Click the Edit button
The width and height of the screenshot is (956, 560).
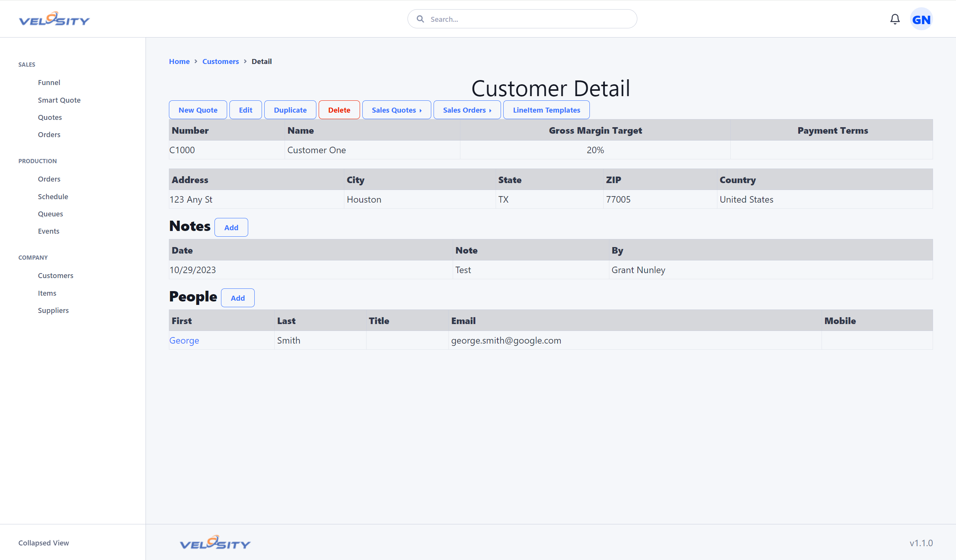[x=246, y=110]
